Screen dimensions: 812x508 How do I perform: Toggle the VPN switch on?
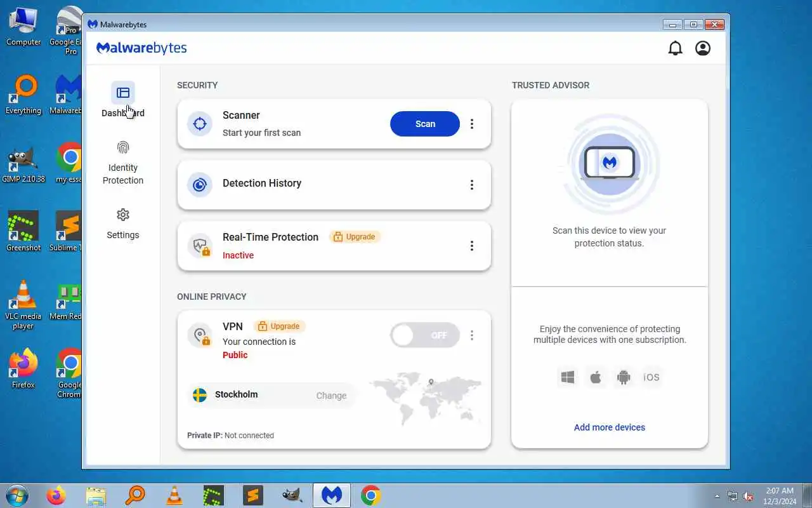click(x=425, y=335)
